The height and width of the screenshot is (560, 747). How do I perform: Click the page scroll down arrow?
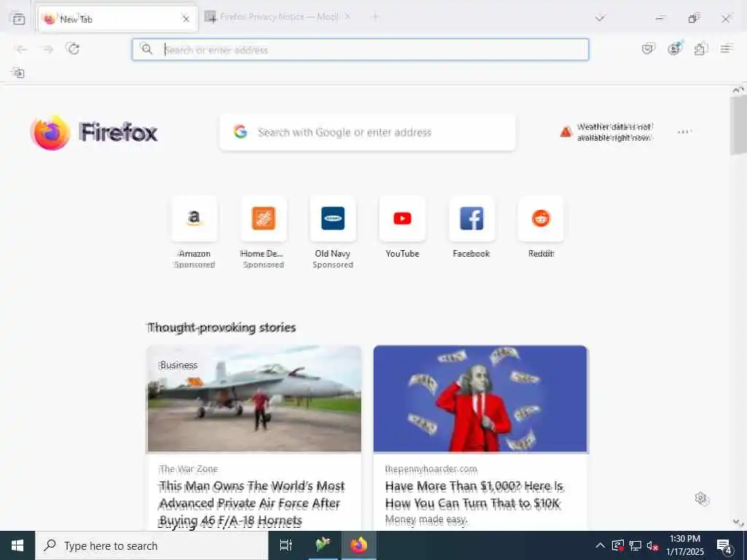[738, 522]
